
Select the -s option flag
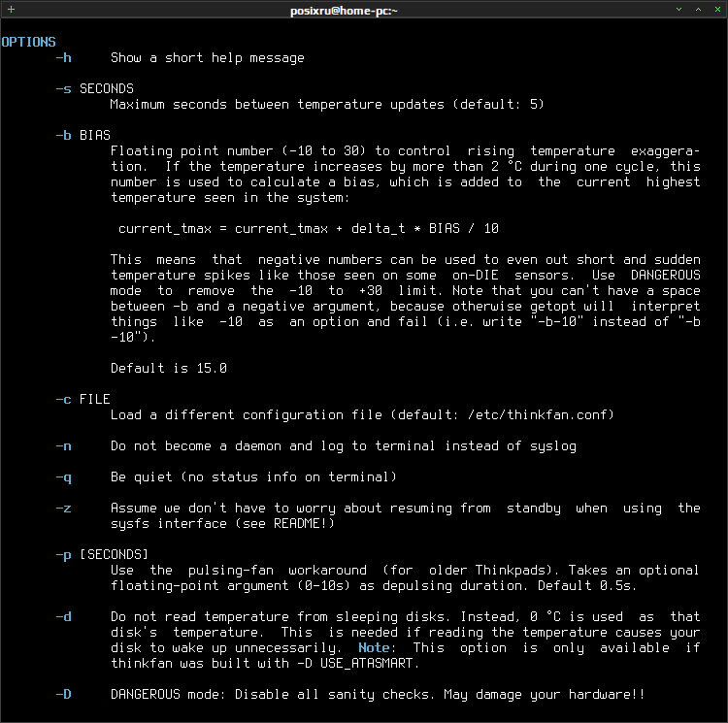click(64, 88)
